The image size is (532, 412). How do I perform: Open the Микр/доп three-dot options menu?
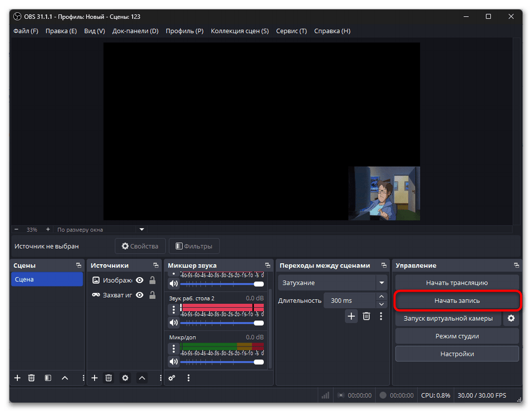click(174, 349)
